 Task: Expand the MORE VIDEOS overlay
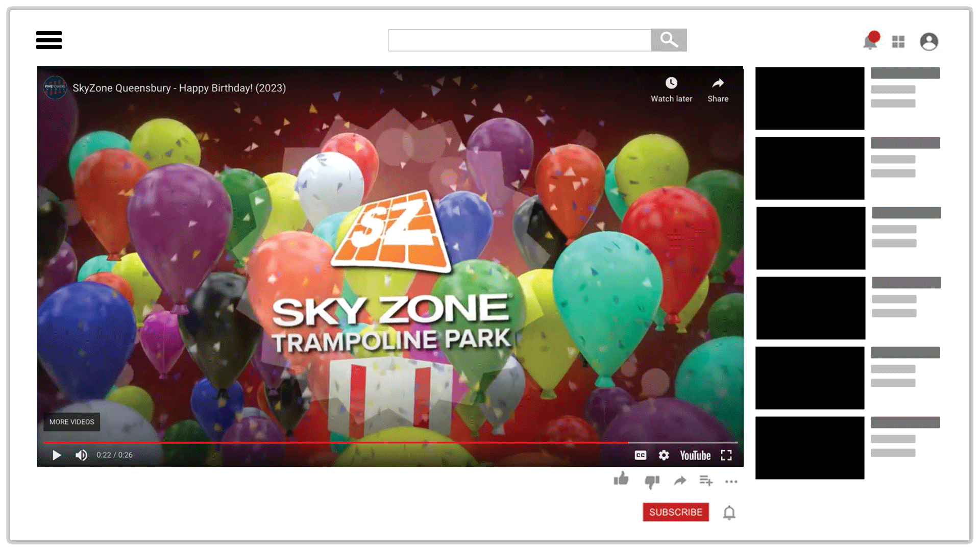71,422
